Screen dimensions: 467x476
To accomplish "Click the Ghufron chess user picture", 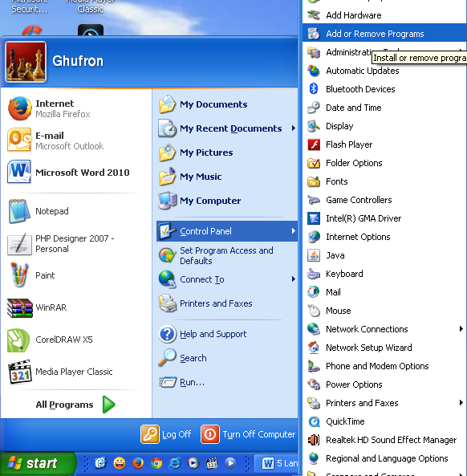I will coord(26,62).
